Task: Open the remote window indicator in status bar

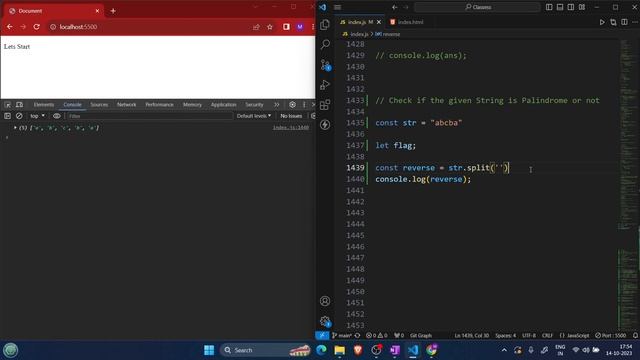Action: [322, 335]
